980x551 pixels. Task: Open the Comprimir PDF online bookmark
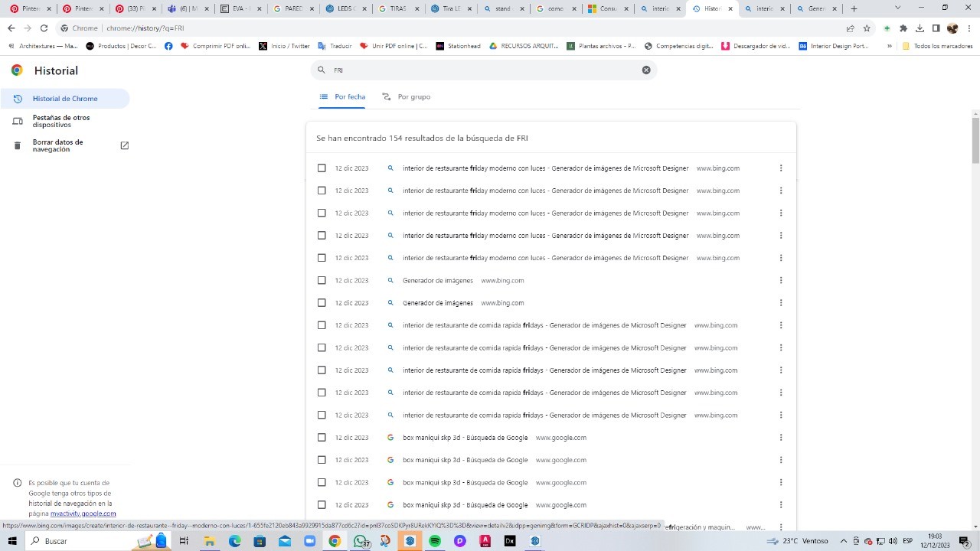[216, 46]
